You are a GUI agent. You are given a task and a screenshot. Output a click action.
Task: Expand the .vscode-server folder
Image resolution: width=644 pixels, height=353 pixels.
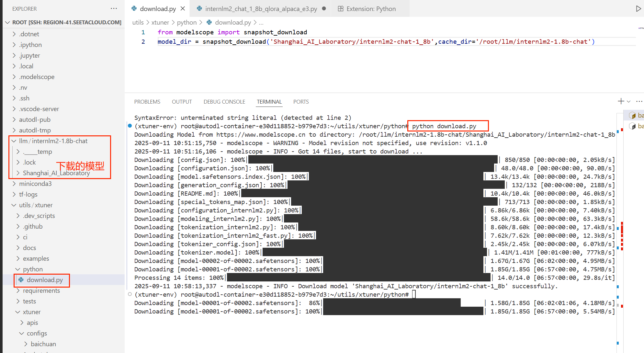63,109
